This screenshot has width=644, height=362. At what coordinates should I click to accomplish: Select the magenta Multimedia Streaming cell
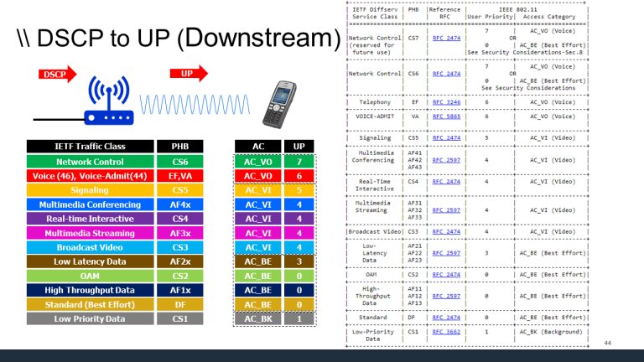click(91, 233)
